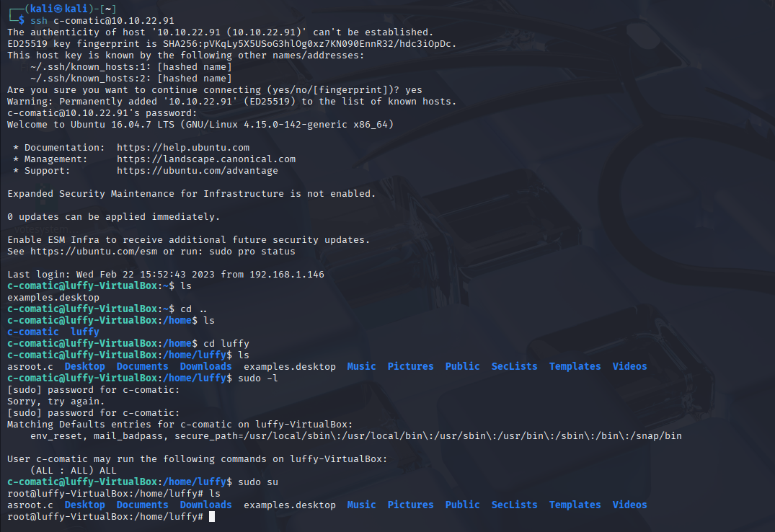
Task: Click the terminal cursor at the root prompt
Action: 213,516
